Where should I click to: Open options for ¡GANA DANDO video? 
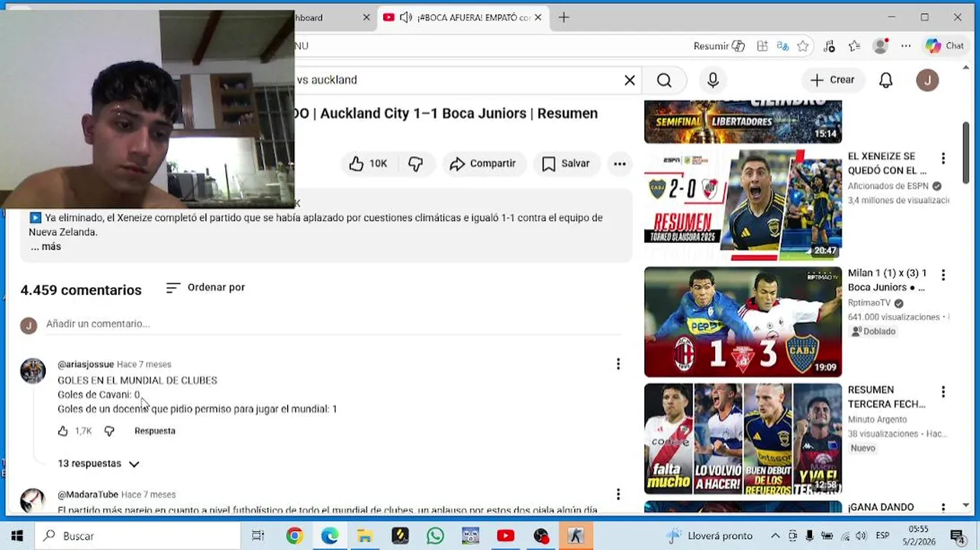[943, 507]
